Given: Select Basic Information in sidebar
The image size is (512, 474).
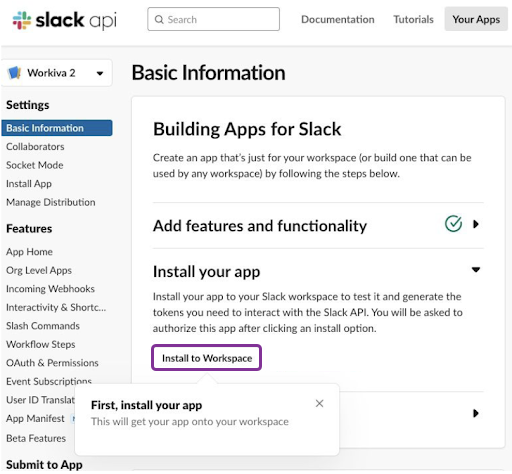Looking at the screenshot, I should coord(57,128).
